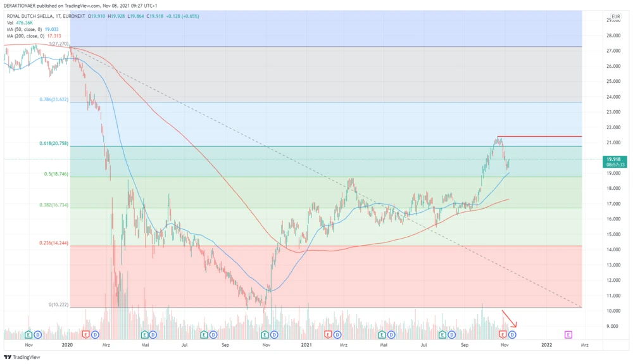Click the dividend D marker near Nov 2020
This screenshot has height=364, width=633.
[273, 334]
